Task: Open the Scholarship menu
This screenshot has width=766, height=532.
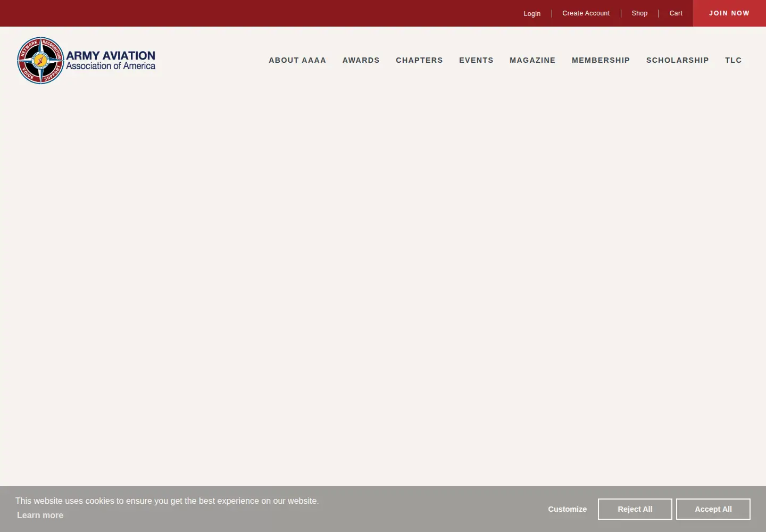Action: (678, 60)
